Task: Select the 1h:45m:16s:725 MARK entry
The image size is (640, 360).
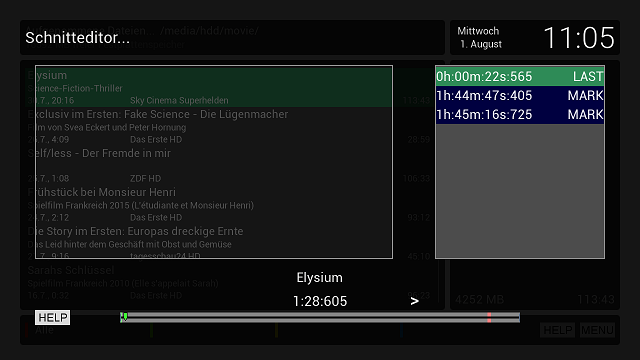Action: 520,115
